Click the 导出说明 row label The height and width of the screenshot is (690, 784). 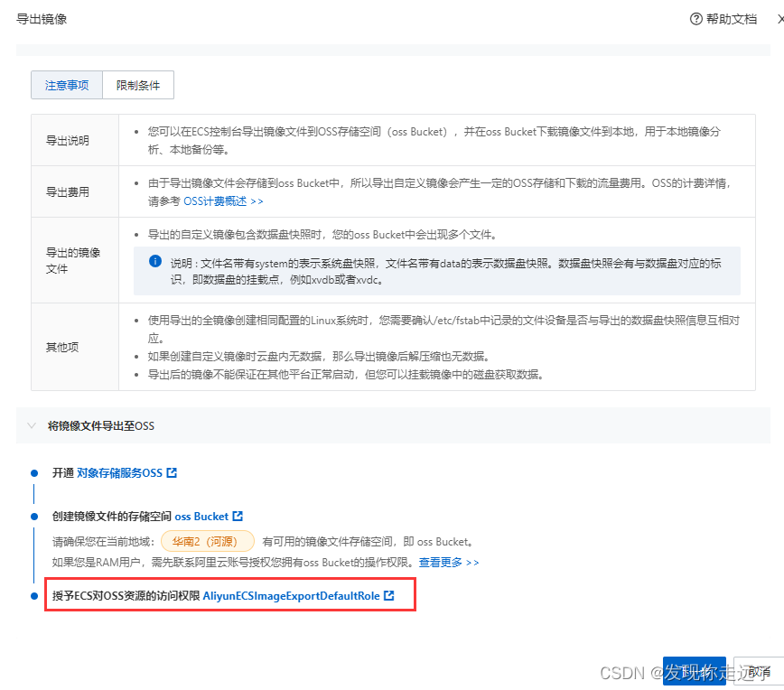click(68, 141)
